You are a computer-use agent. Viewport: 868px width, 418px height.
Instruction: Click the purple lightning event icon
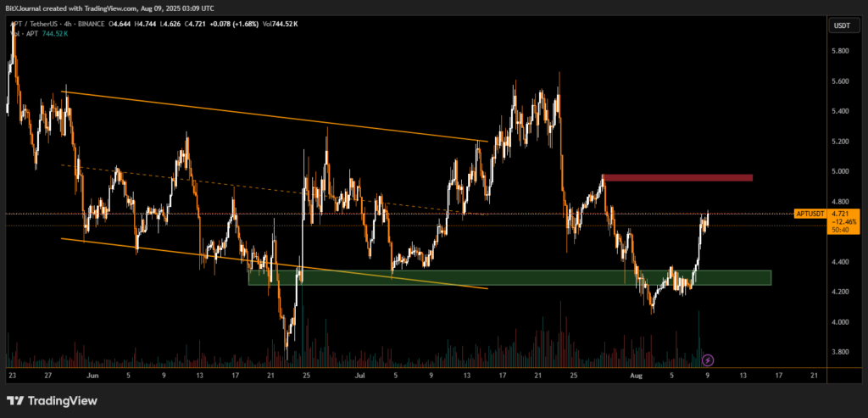708,359
